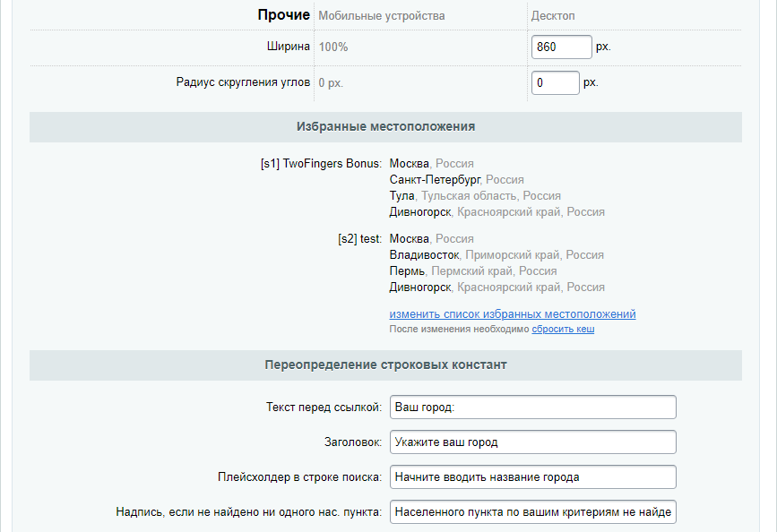This screenshot has width=777, height=532.
Task: Click Пермь under the s2 test list
Action: [405, 270]
